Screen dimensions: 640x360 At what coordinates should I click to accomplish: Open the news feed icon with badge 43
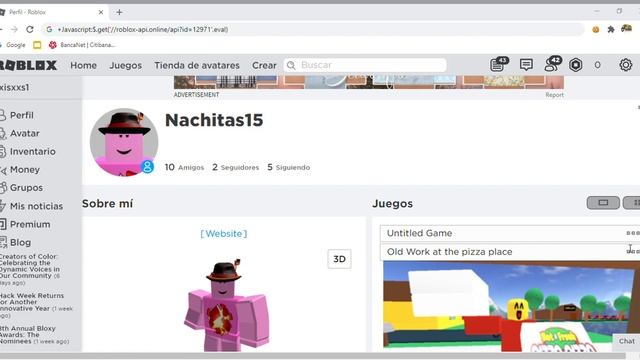(x=498, y=64)
